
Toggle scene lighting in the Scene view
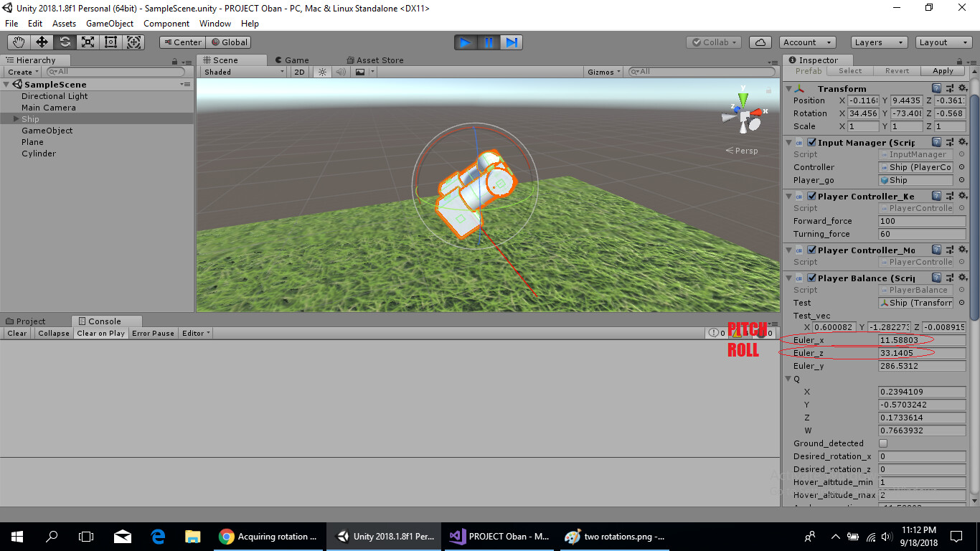321,72
